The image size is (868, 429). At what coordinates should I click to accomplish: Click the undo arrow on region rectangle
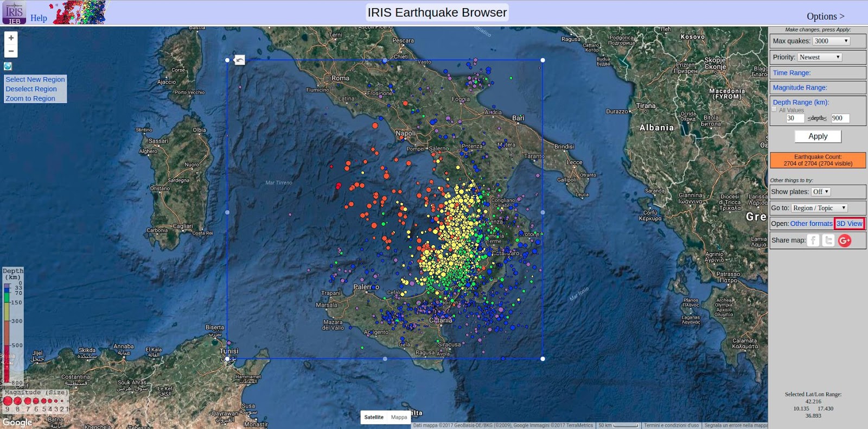pos(239,60)
